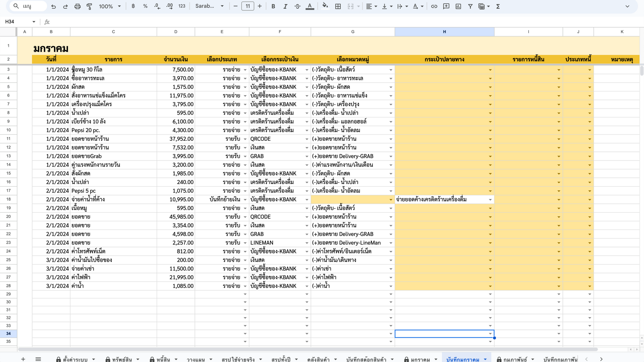The width and height of the screenshot is (644, 362).
Task: Click the Print icon
Action: coord(77,6)
